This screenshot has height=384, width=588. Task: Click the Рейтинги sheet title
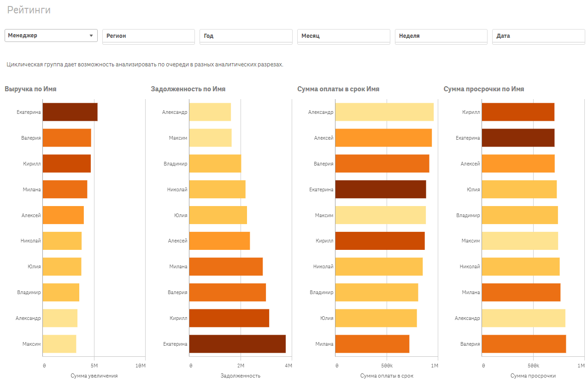click(29, 10)
